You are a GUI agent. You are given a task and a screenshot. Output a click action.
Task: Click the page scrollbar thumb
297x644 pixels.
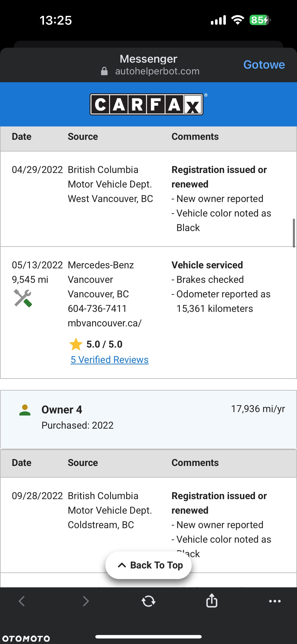tap(294, 233)
